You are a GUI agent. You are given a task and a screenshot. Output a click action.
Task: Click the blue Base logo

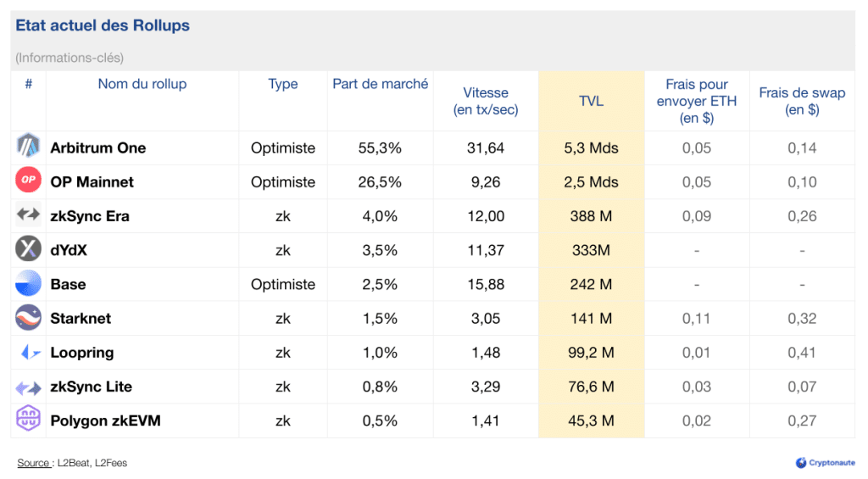tap(28, 283)
